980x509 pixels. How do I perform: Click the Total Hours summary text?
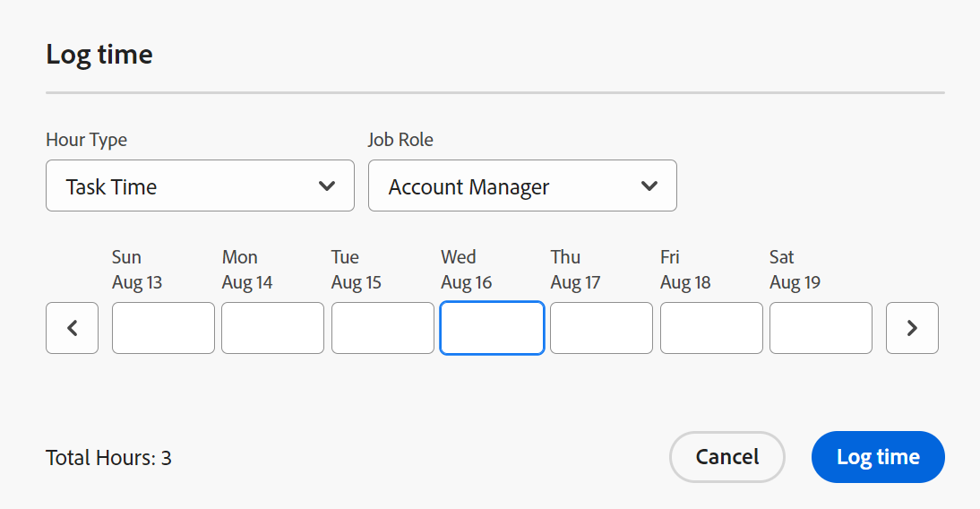point(108,459)
